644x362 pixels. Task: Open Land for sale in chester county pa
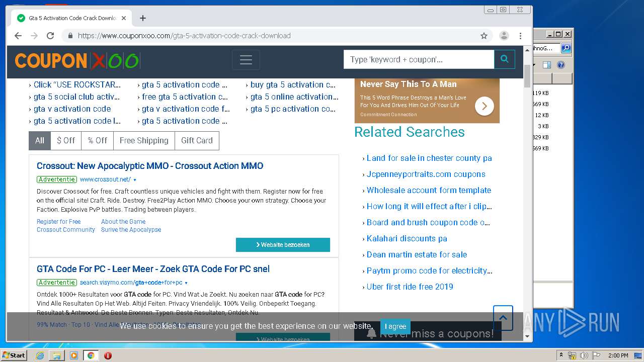pos(429,158)
